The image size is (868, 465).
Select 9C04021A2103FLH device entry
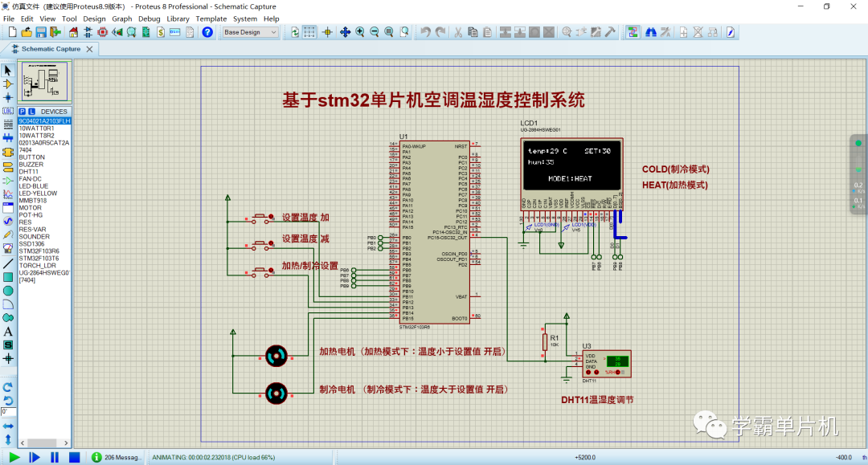click(x=44, y=121)
